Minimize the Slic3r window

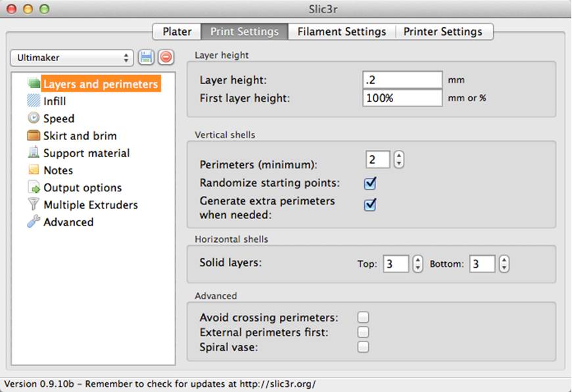28,9
